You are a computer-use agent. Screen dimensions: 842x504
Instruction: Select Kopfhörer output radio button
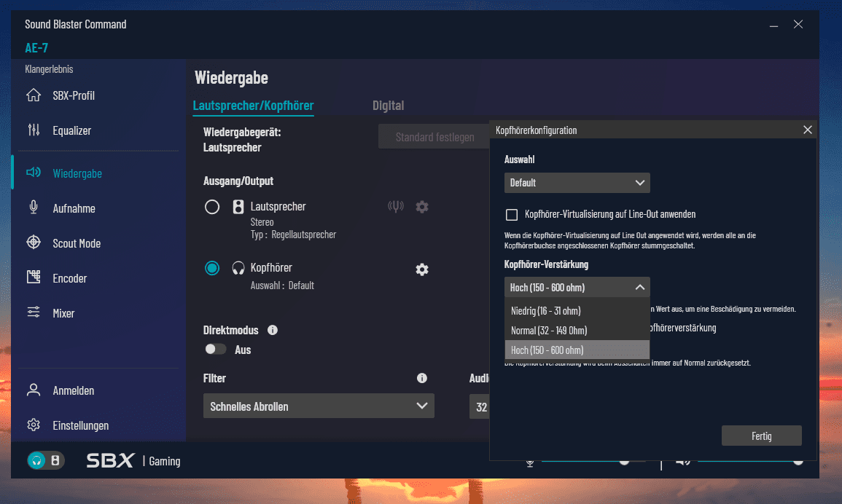click(212, 268)
